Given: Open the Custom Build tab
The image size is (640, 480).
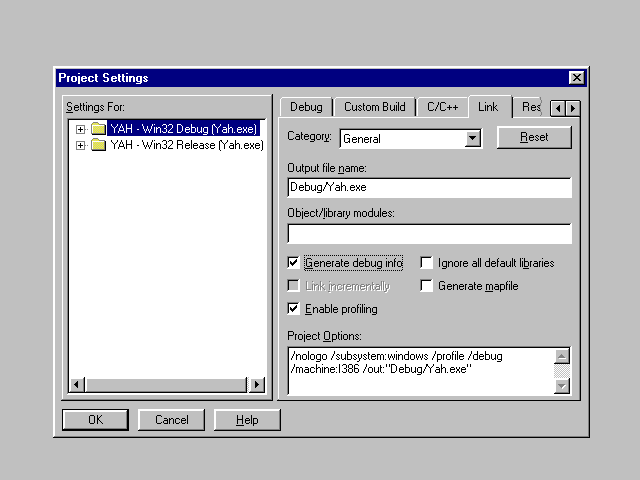Looking at the screenshot, I should coord(374,107).
